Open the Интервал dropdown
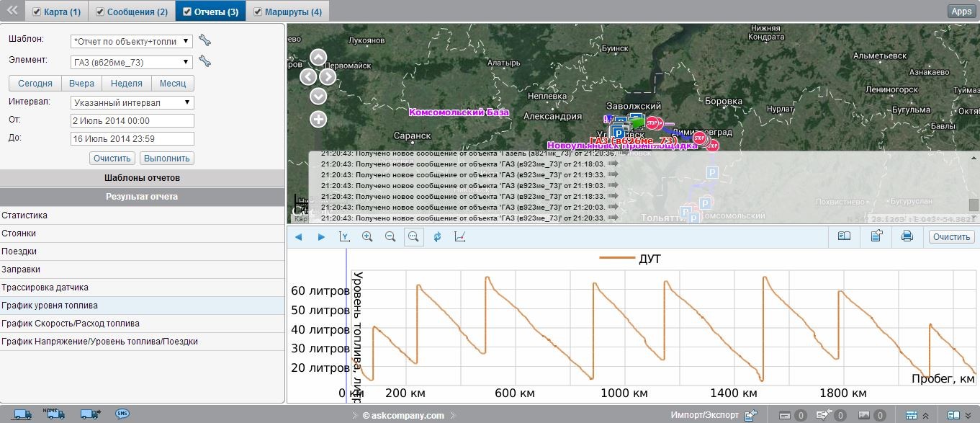The height and width of the screenshot is (423, 980). (132, 102)
